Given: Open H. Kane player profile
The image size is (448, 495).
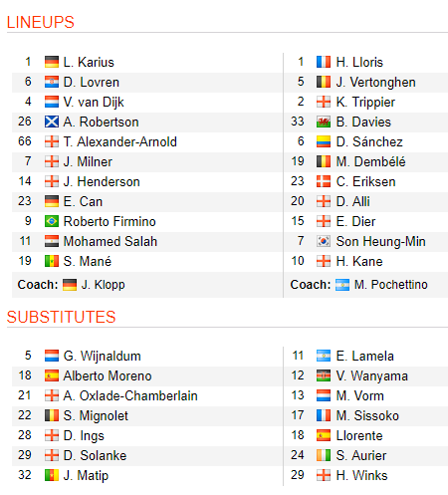Looking at the screenshot, I should [x=359, y=261].
